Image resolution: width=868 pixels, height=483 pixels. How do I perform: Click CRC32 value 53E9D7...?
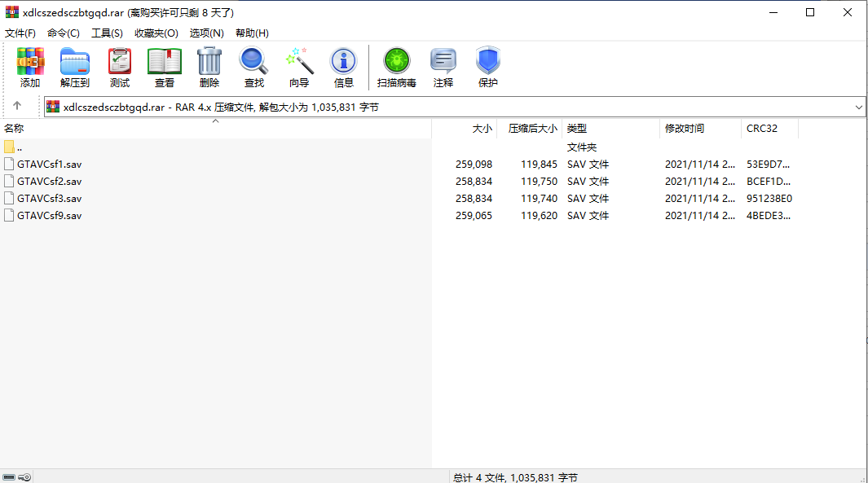(x=768, y=165)
